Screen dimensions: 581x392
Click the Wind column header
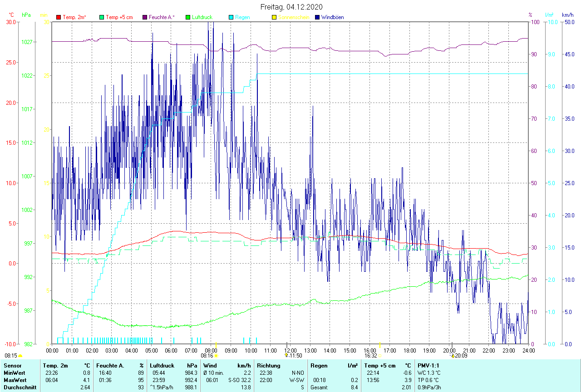210,365
